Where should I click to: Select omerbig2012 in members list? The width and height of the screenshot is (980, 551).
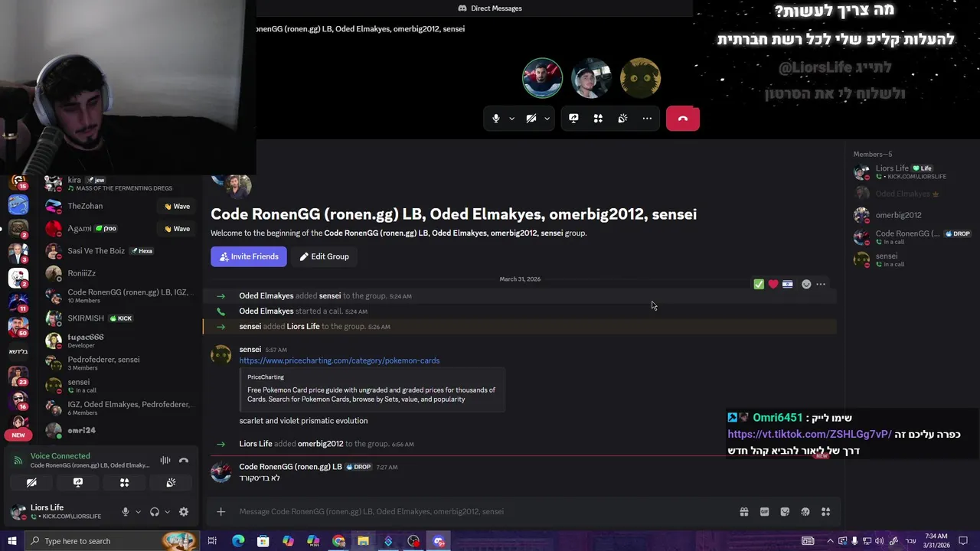(912, 215)
